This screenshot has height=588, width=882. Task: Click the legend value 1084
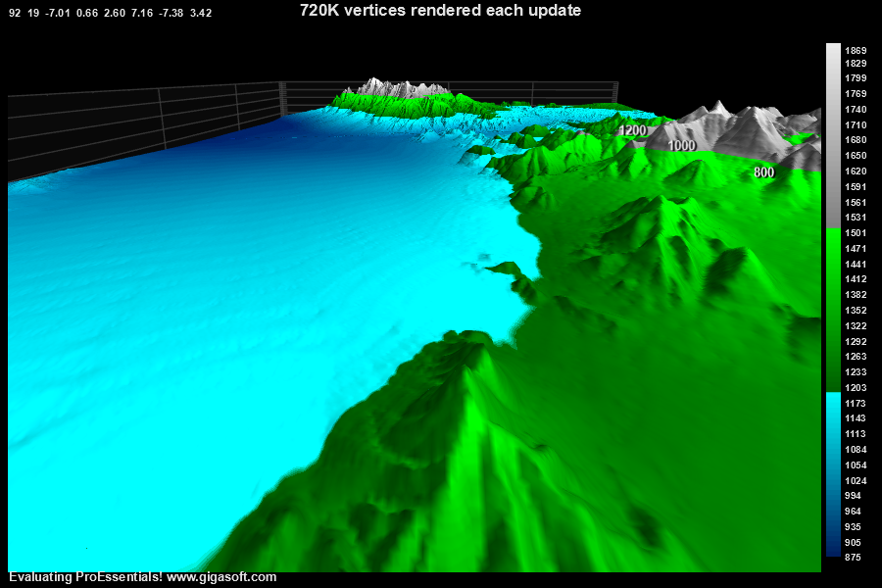pos(856,450)
